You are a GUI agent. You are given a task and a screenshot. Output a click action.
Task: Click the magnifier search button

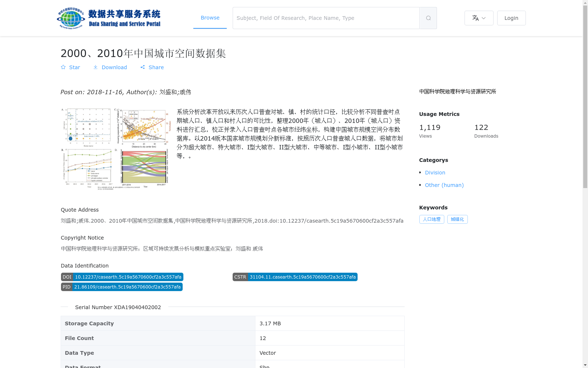428,18
